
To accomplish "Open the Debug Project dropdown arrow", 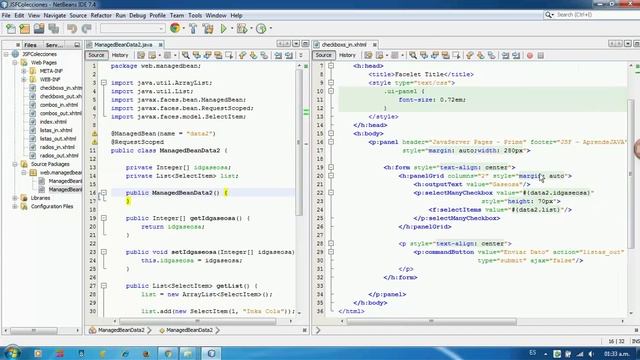I will click(251, 29).
